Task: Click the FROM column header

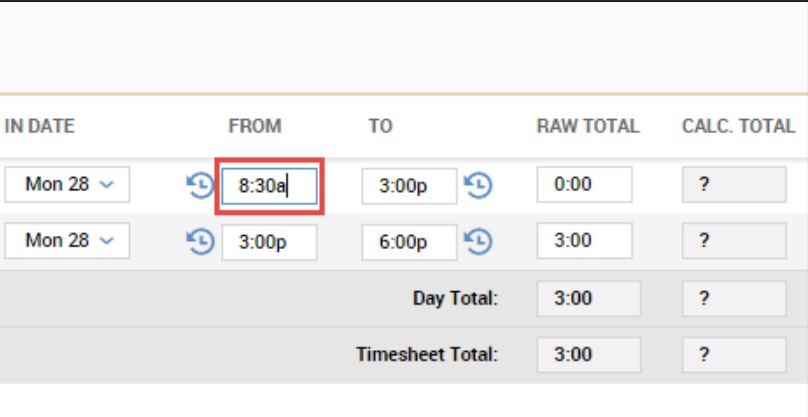Action: point(255,126)
